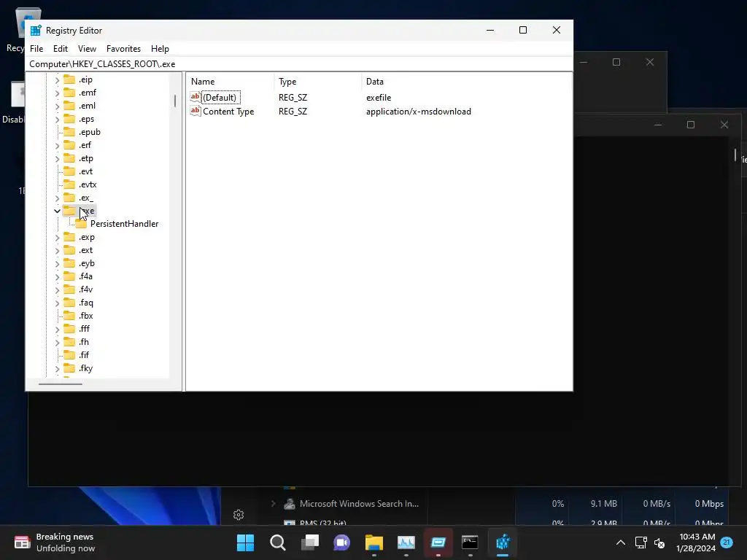Select the .eyb key label
This screenshot has width=747, height=560.
click(87, 263)
